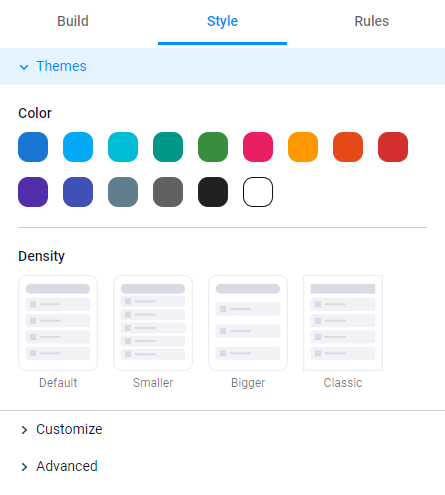This screenshot has height=495, width=445.
Task: Switch to the Build tab
Action: tap(73, 21)
